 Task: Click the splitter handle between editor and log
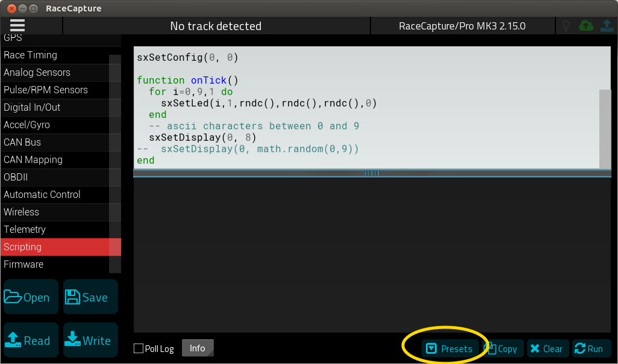[372, 173]
